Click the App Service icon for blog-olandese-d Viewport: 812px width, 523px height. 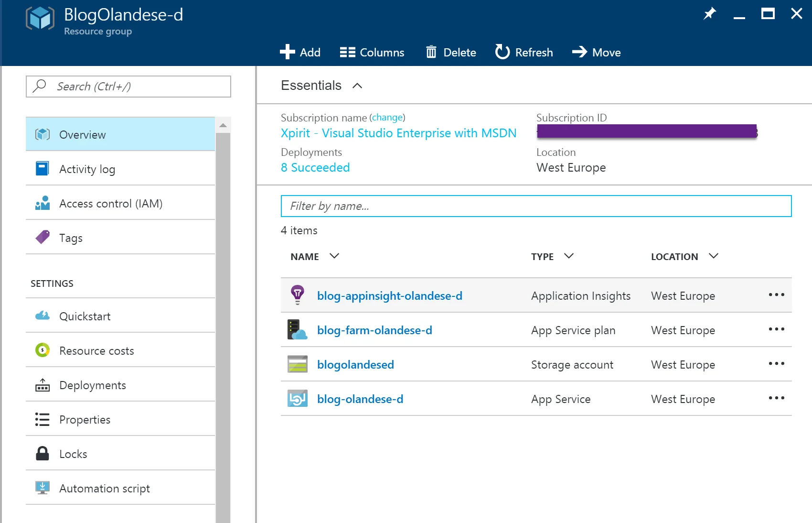coord(298,398)
